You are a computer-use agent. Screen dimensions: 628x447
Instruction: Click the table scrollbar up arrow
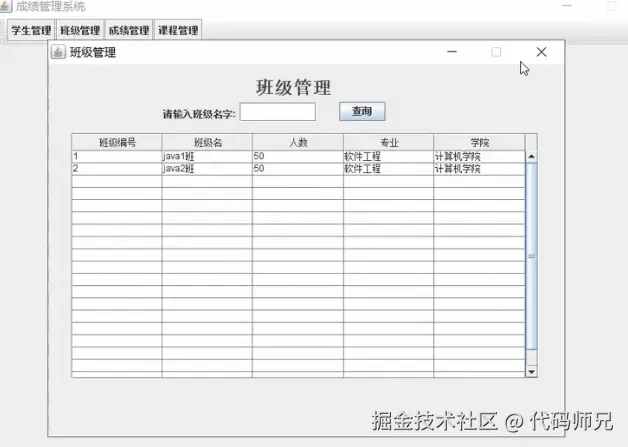point(531,157)
